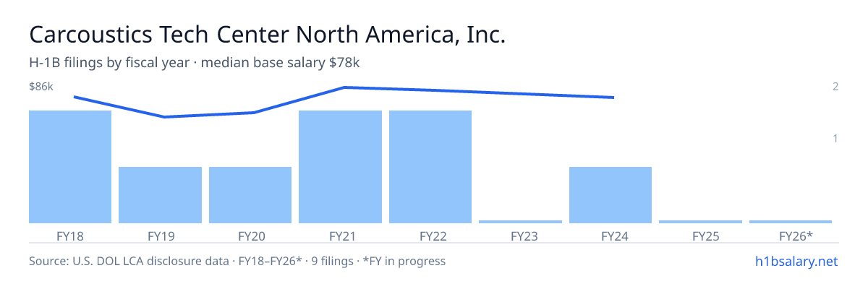This screenshot has height=289, width=868.
Task: Click the FY19 filings bar
Action: (x=160, y=195)
